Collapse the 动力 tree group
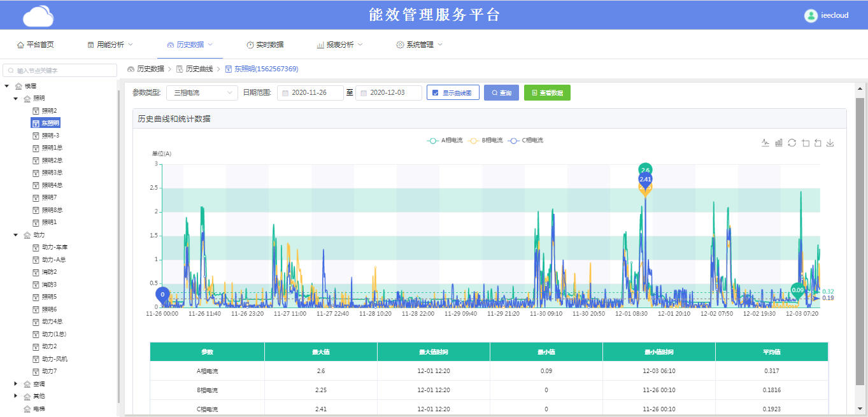 point(15,235)
